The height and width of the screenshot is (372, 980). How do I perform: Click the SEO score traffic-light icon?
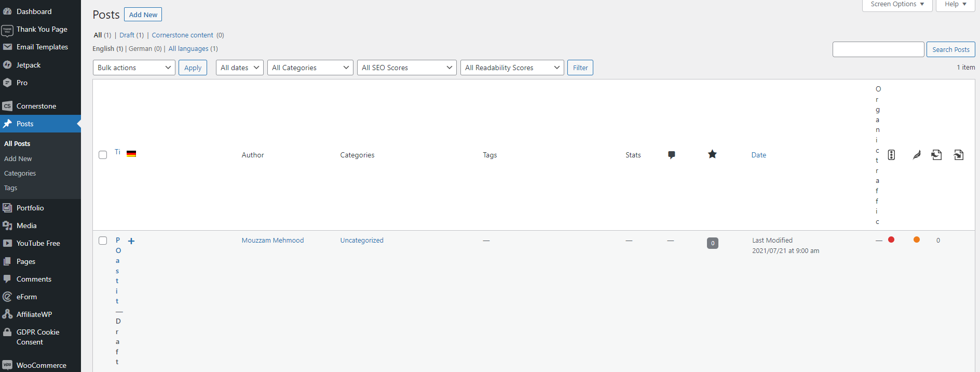click(891, 155)
